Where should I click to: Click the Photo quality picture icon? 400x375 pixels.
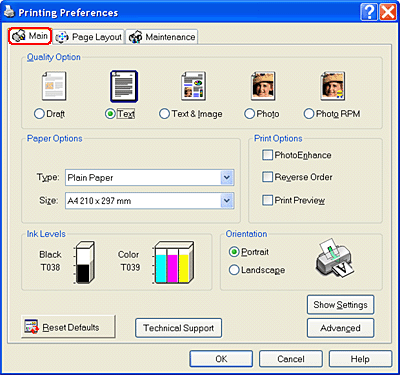pyautogui.click(x=263, y=86)
